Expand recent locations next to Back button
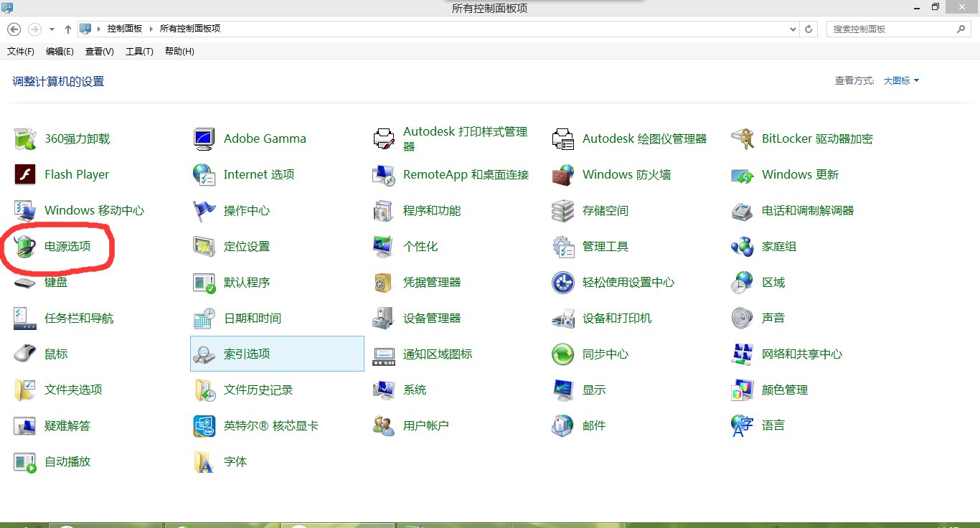The height and width of the screenshot is (528, 980). pyautogui.click(x=50, y=29)
